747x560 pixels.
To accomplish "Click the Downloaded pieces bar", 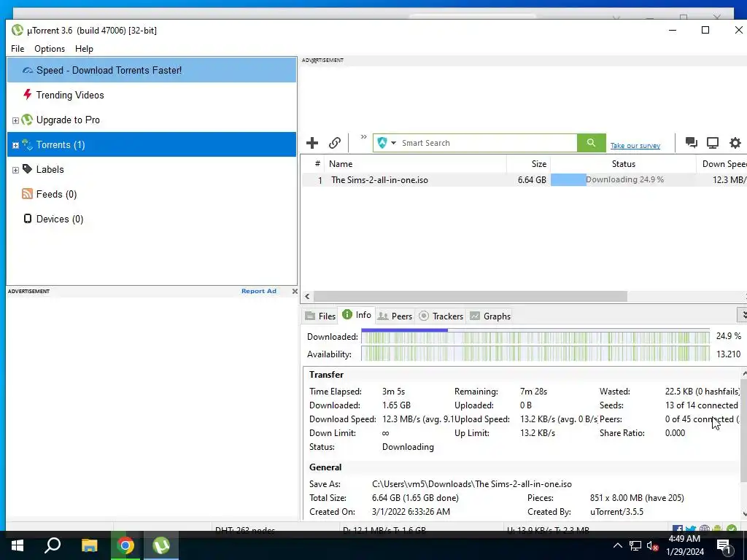I will point(535,337).
